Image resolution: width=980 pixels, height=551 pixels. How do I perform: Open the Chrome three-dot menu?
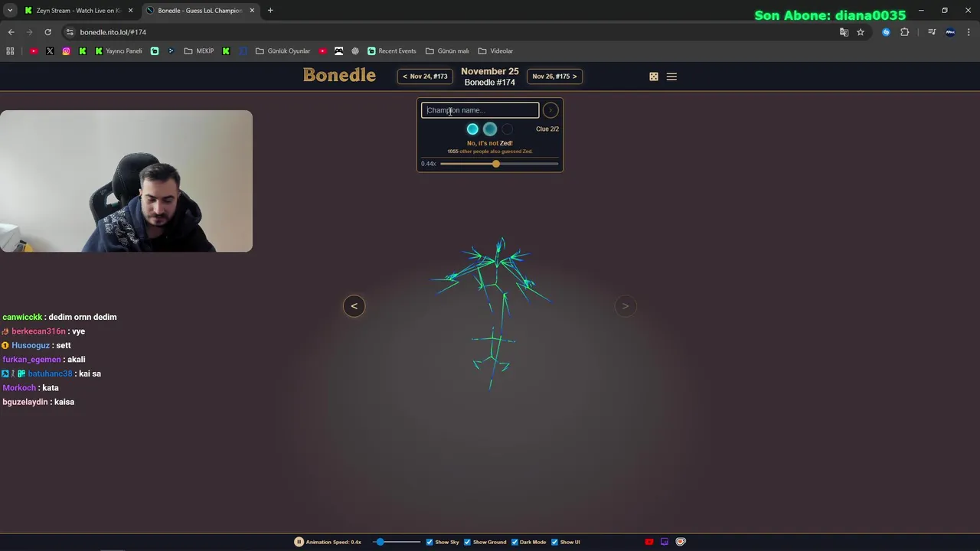tap(969, 32)
